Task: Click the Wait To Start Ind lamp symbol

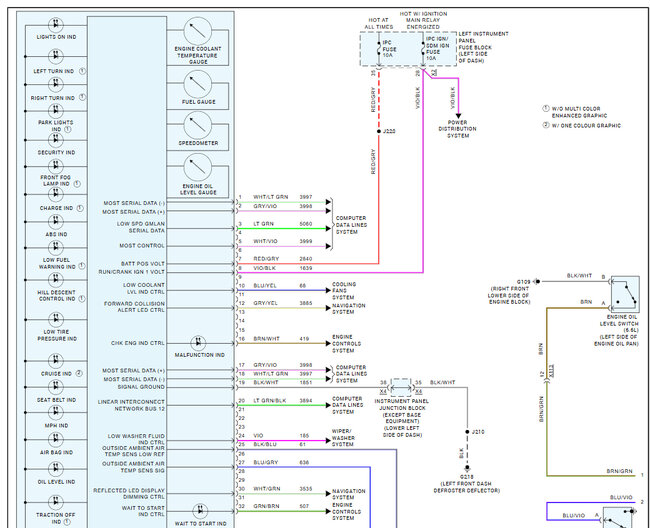Action: 200,511
